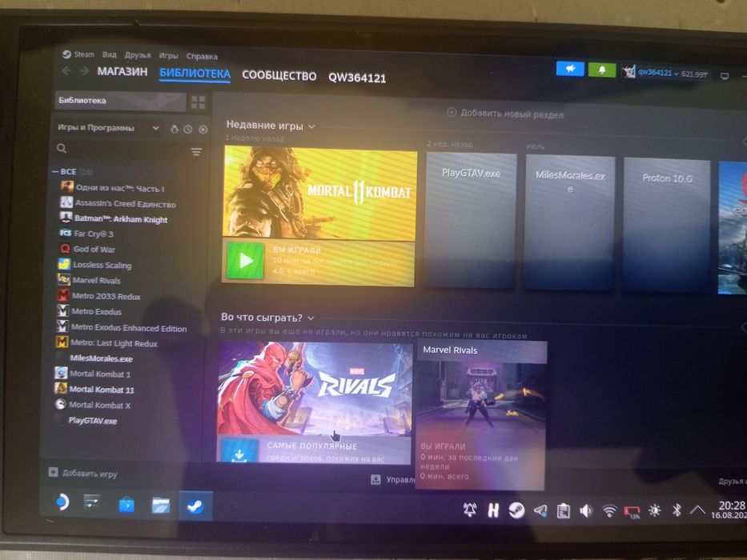Expand the Игры и Программы filter dropdown
The width and height of the screenshot is (747, 560).
(x=108, y=128)
